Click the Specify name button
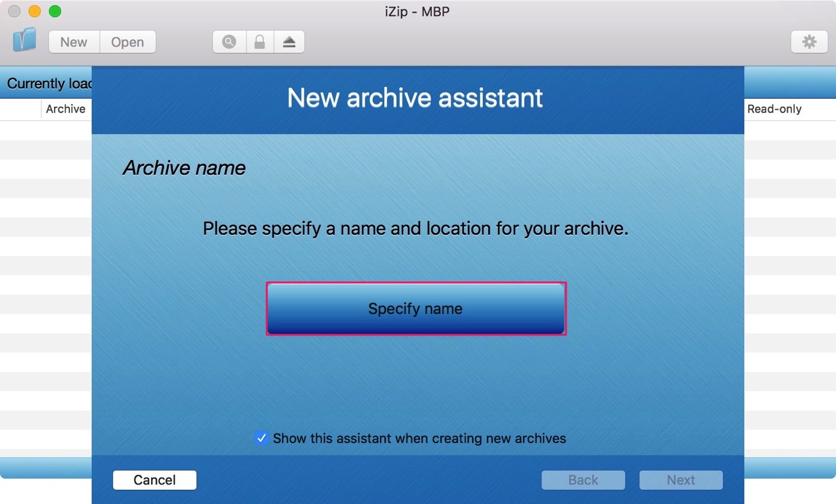 pyautogui.click(x=416, y=309)
